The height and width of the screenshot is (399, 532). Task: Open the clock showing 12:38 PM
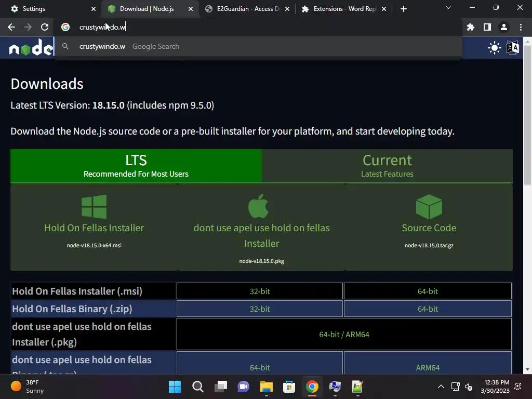click(x=495, y=387)
